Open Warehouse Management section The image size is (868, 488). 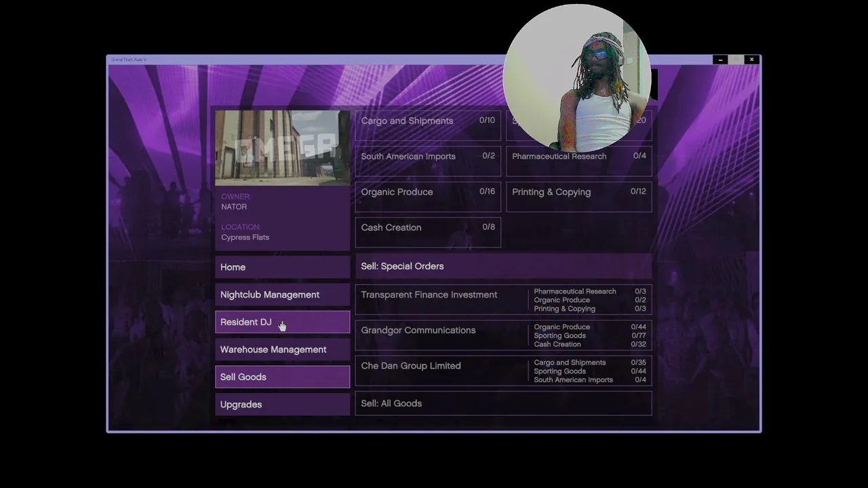[282, 350]
